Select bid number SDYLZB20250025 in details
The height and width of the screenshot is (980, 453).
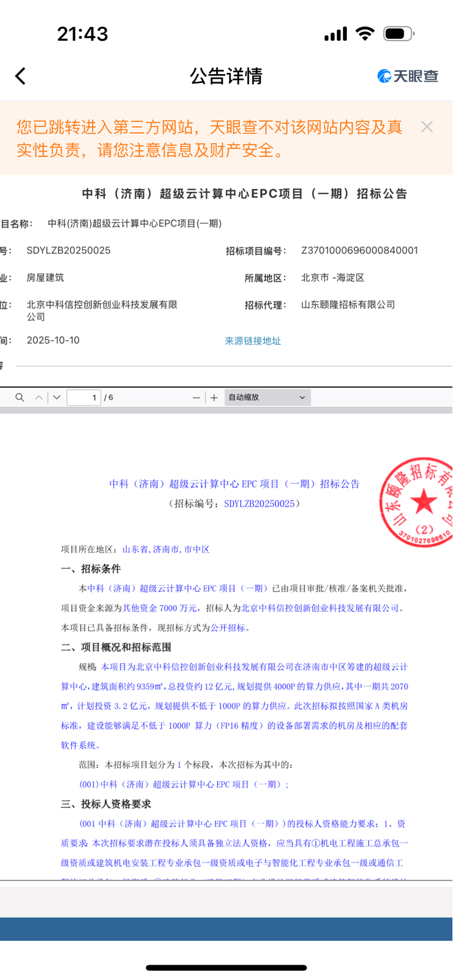coord(68,250)
